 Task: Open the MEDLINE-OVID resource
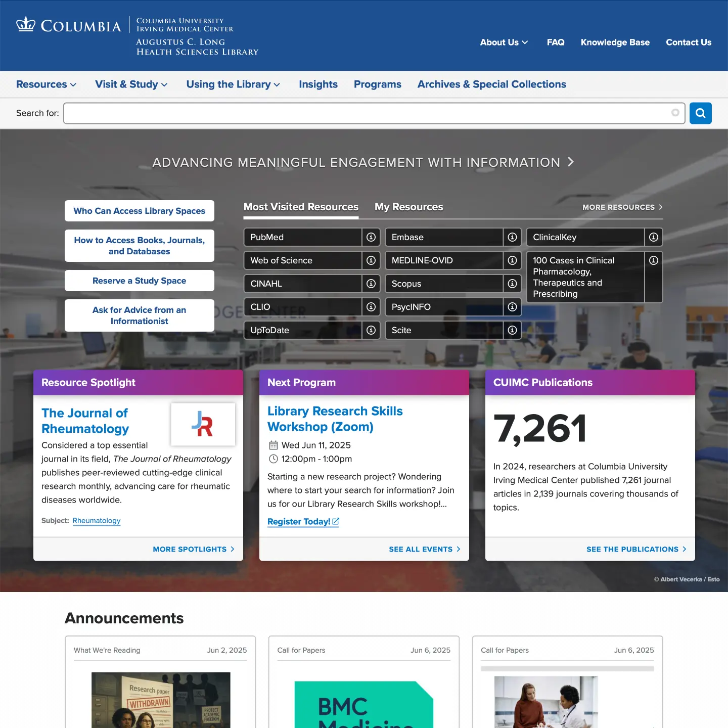(x=444, y=260)
